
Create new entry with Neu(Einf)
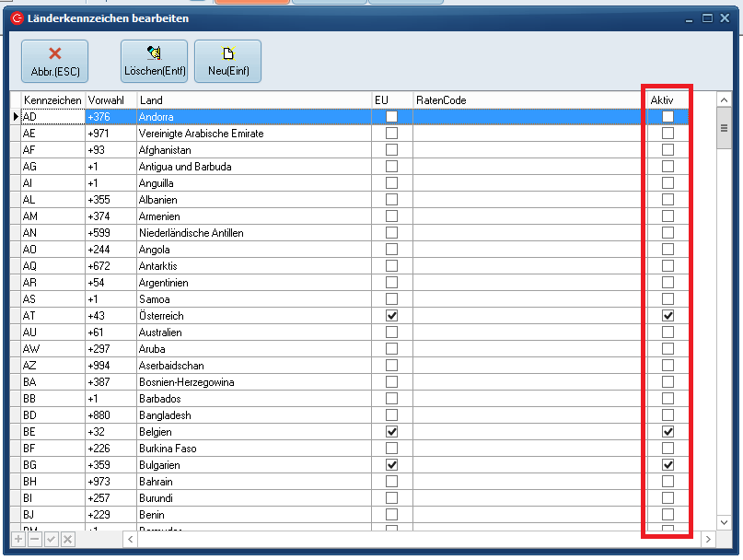point(227,62)
